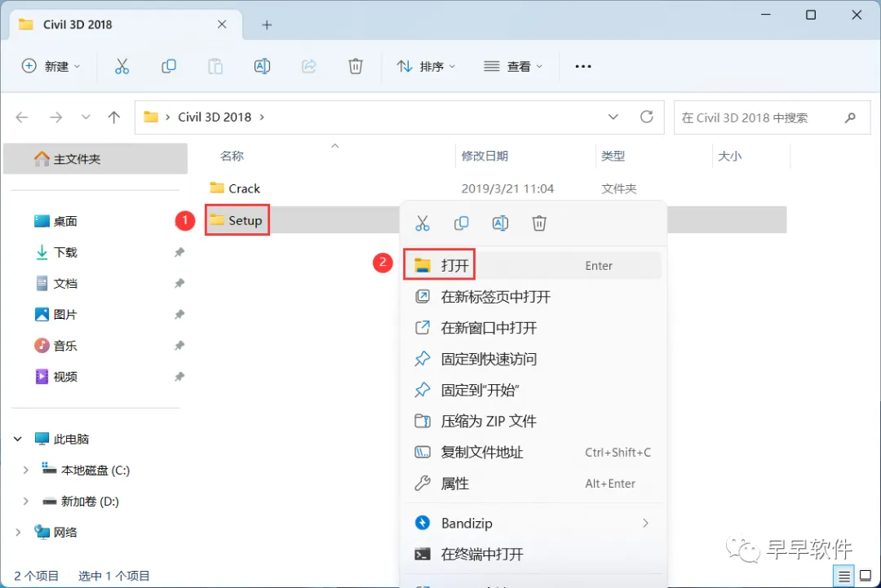Click the toolbar Rename icon
Screen dimensions: 881x588
click(x=262, y=66)
